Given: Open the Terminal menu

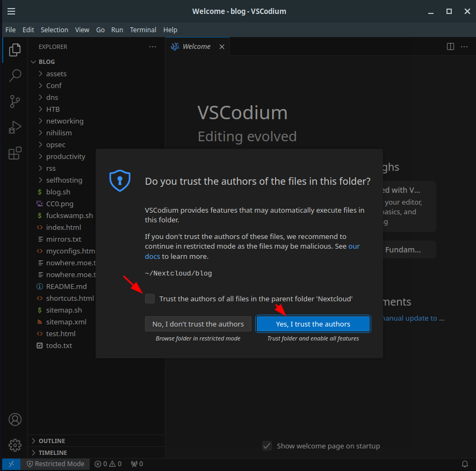Looking at the screenshot, I should tap(143, 30).
